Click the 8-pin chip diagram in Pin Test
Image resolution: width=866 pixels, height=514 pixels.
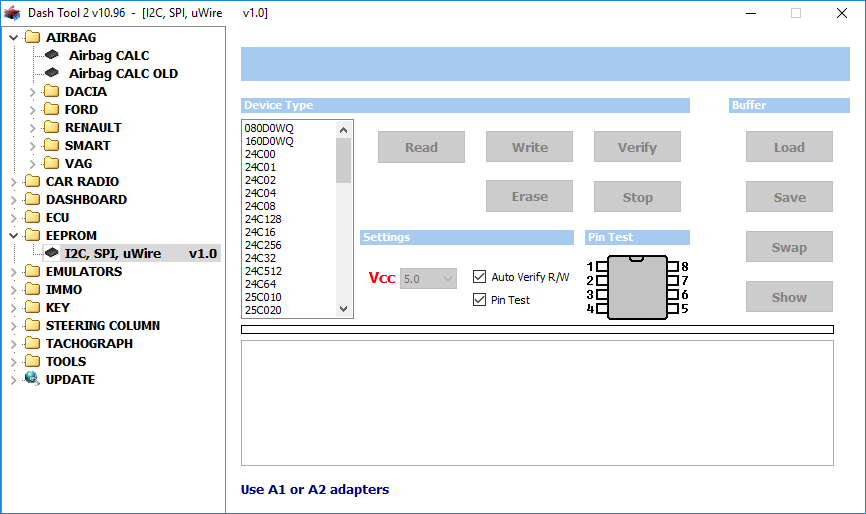[637, 287]
